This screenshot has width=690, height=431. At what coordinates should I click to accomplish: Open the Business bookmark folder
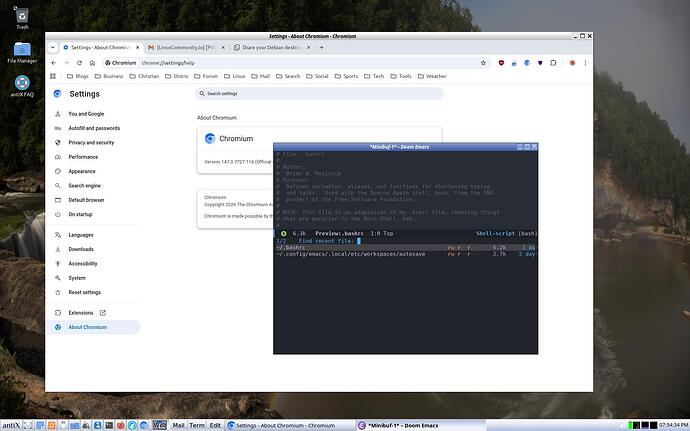pyautogui.click(x=109, y=76)
